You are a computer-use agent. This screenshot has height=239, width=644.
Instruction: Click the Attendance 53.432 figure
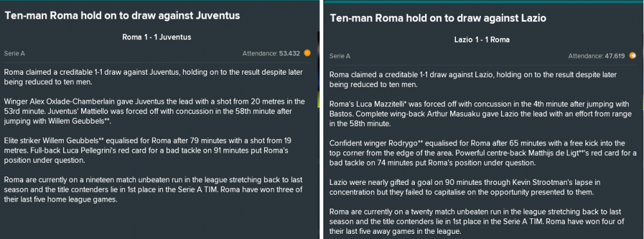coord(271,53)
